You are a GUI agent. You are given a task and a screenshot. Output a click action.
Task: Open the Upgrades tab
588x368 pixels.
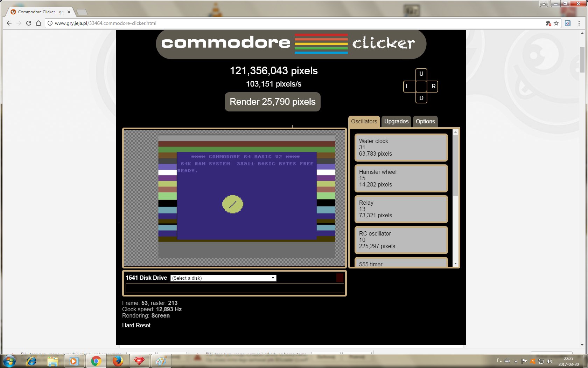(x=396, y=121)
